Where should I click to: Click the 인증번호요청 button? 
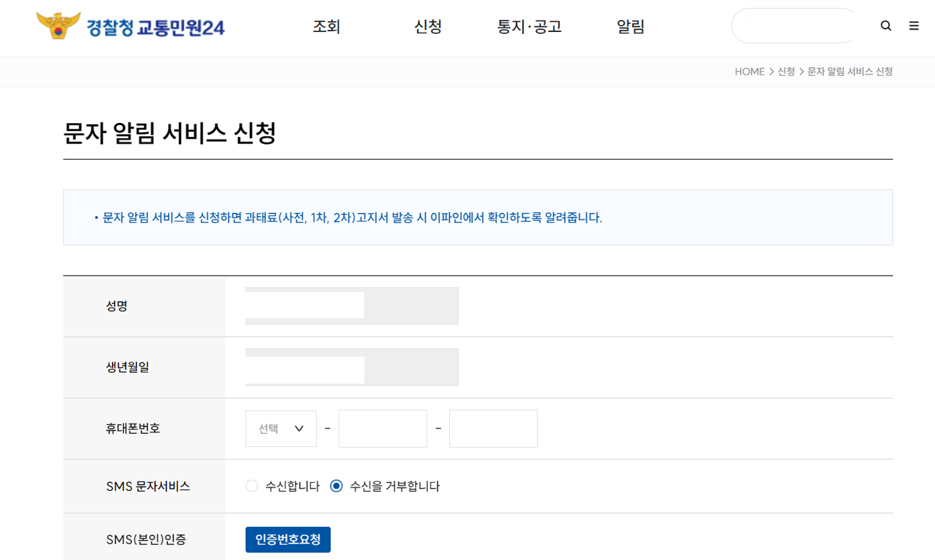point(288,539)
